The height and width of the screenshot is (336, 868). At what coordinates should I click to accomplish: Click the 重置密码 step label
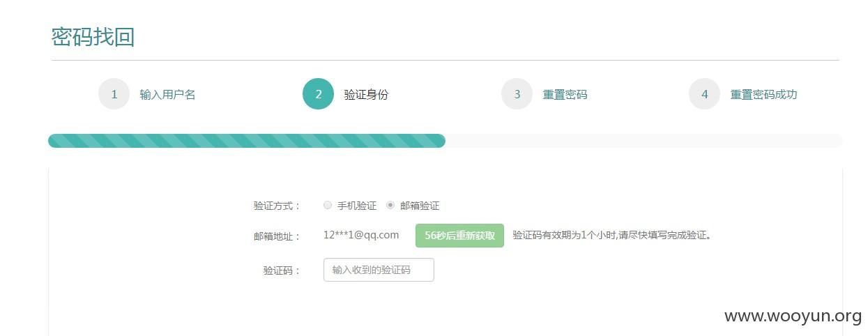(x=565, y=95)
